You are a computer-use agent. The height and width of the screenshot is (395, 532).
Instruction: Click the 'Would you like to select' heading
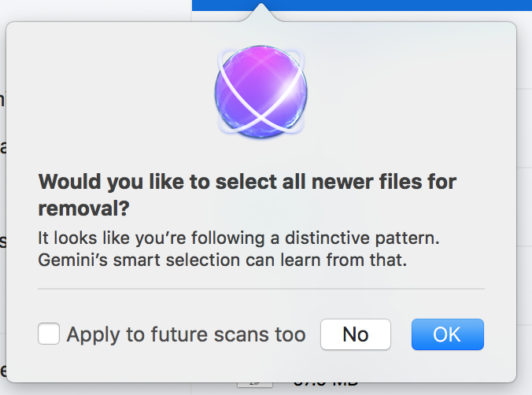[247, 182]
